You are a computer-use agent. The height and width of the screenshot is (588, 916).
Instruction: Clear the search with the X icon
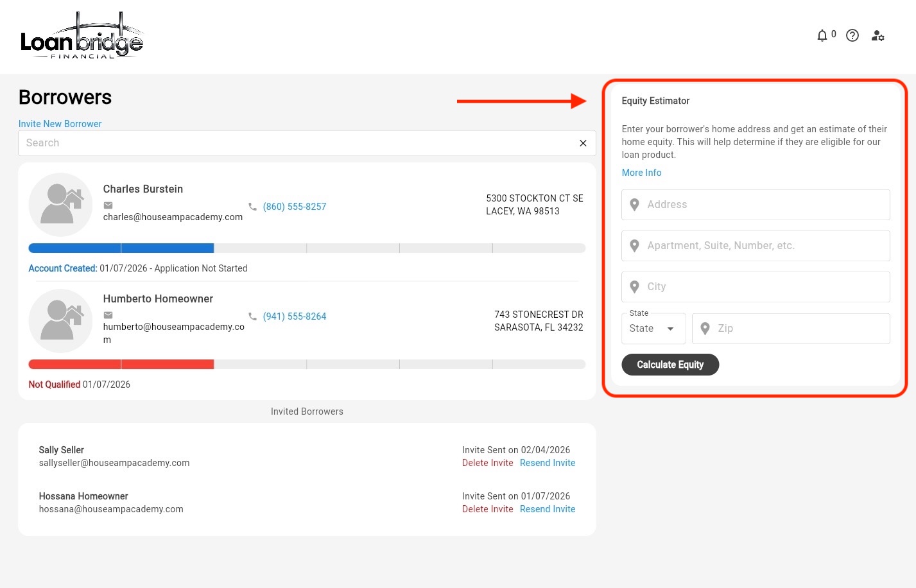[583, 143]
